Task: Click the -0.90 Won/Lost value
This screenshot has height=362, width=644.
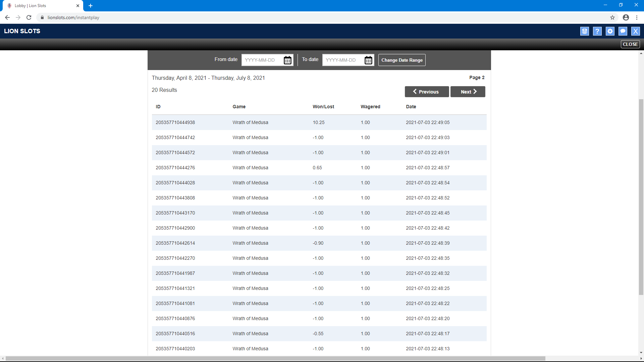Action: tap(318, 243)
